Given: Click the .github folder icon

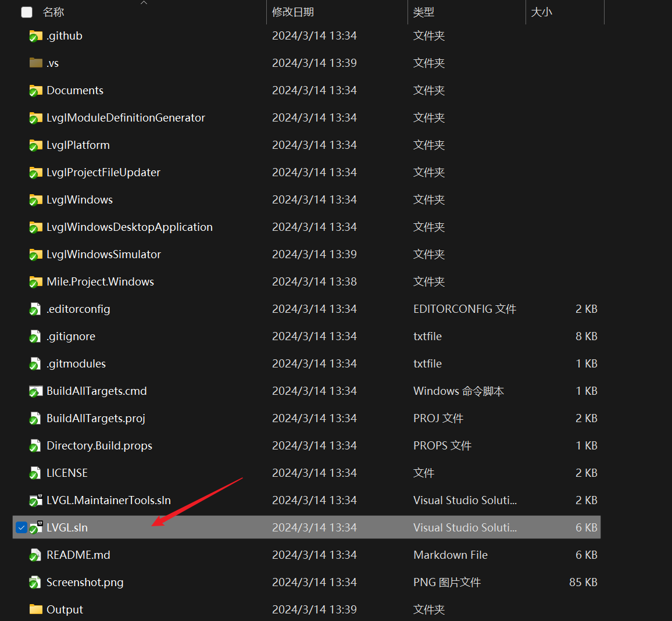Looking at the screenshot, I should click(35, 36).
